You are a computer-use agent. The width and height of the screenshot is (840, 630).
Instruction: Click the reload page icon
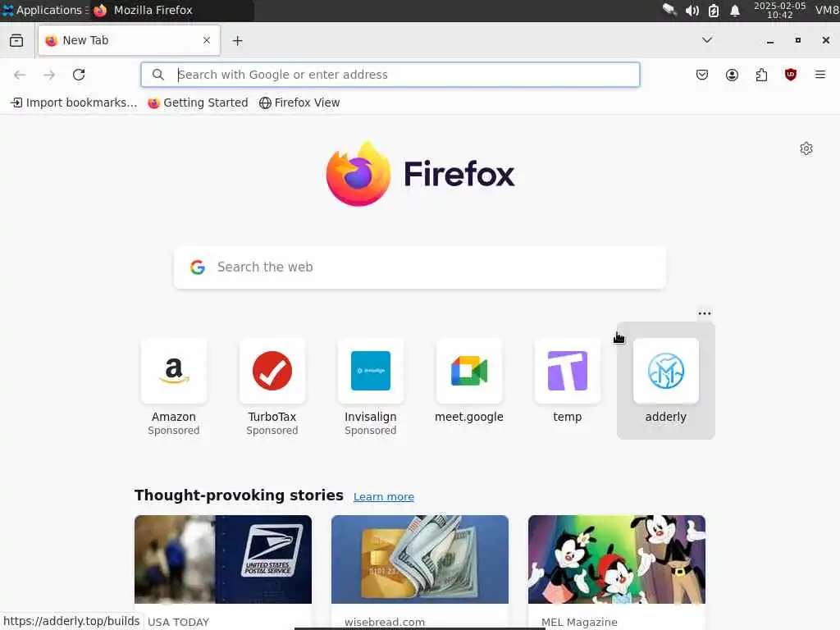(79, 75)
